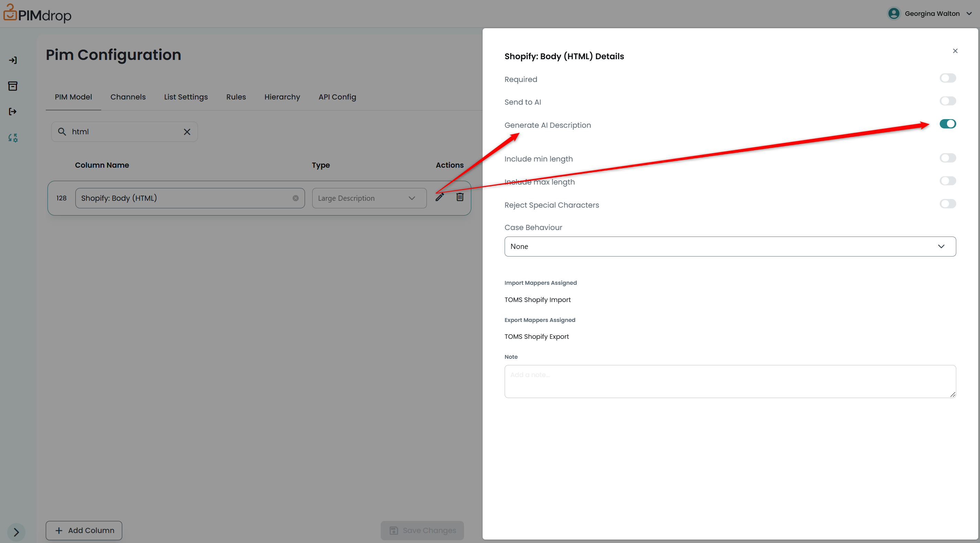This screenshot has height=543, width=980.
Task: Toggle Reject Special Characters switch
Action: pos(947,204)
